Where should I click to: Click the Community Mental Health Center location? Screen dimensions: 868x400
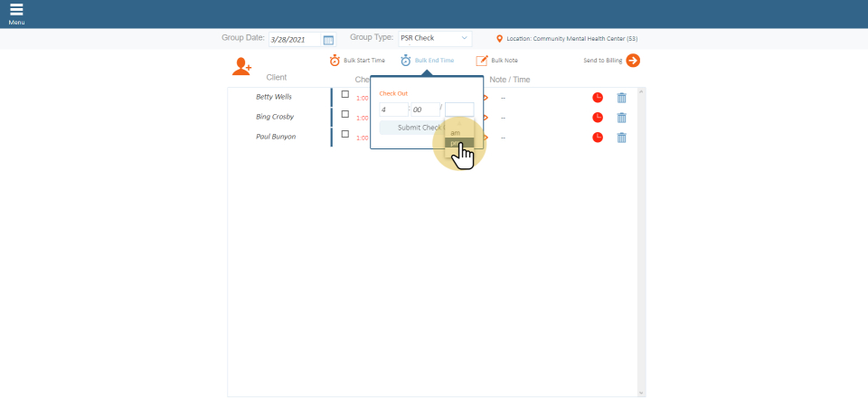point(571,39)
